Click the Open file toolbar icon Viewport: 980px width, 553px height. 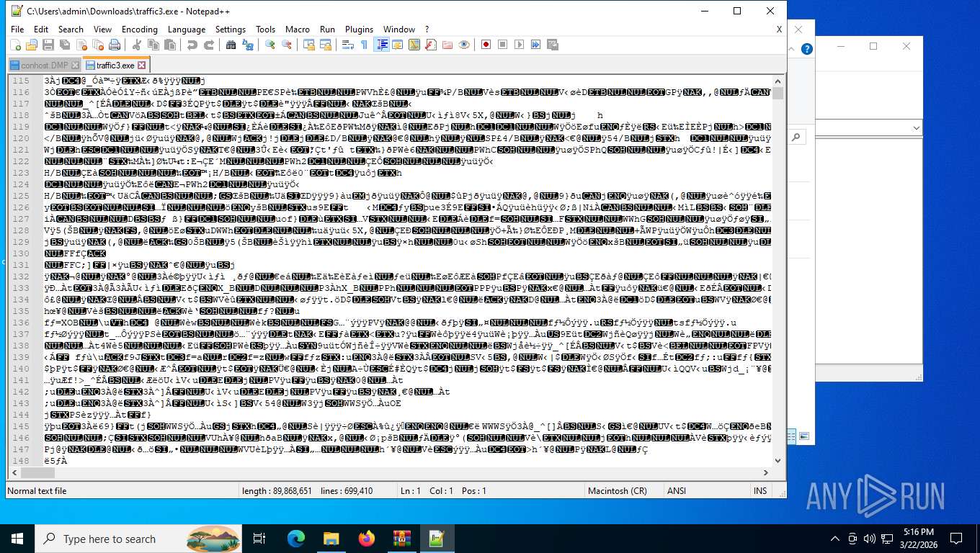[x=32, y=45]
